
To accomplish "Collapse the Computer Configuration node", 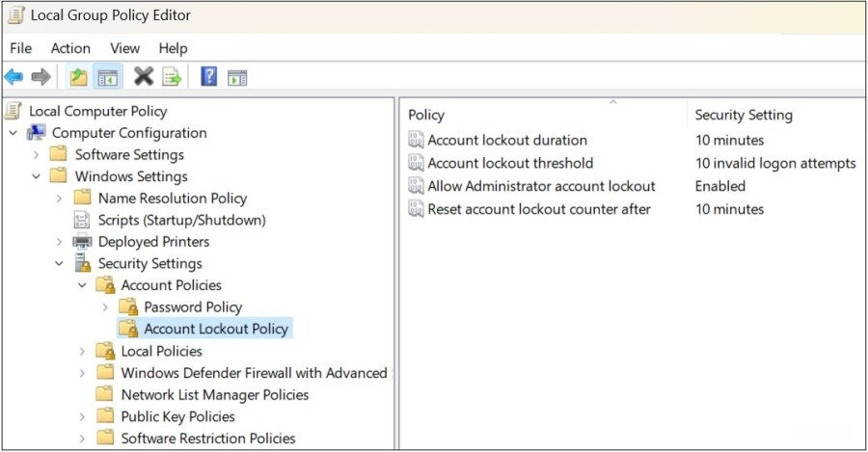I will pos(14,133).
